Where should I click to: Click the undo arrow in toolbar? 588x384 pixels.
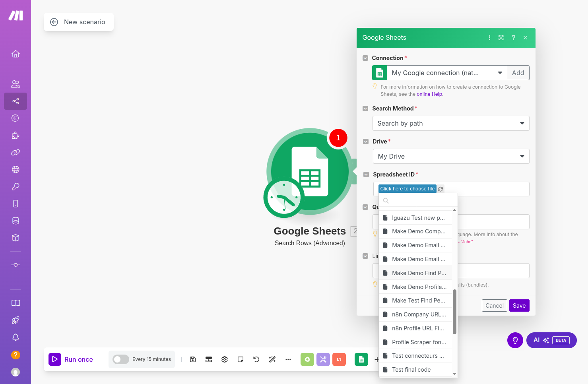[x=256, y=359]
